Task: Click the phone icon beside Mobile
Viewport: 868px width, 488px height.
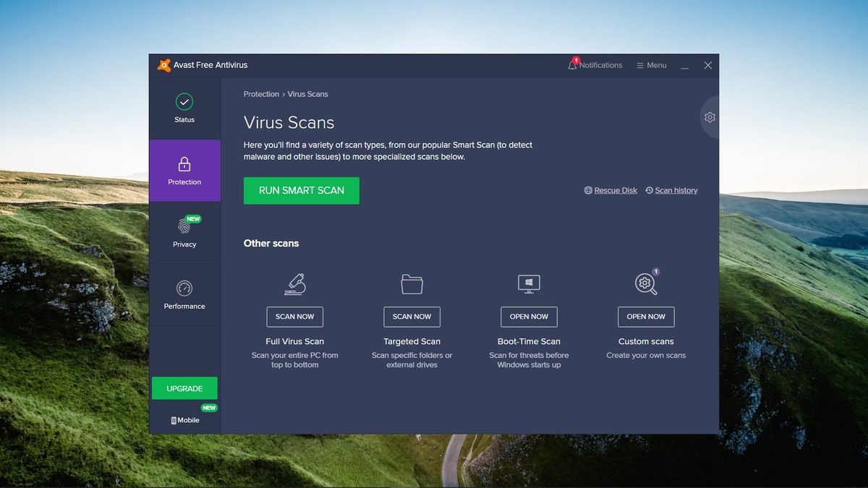Action: pyautogui.click(x=174, y=420)
